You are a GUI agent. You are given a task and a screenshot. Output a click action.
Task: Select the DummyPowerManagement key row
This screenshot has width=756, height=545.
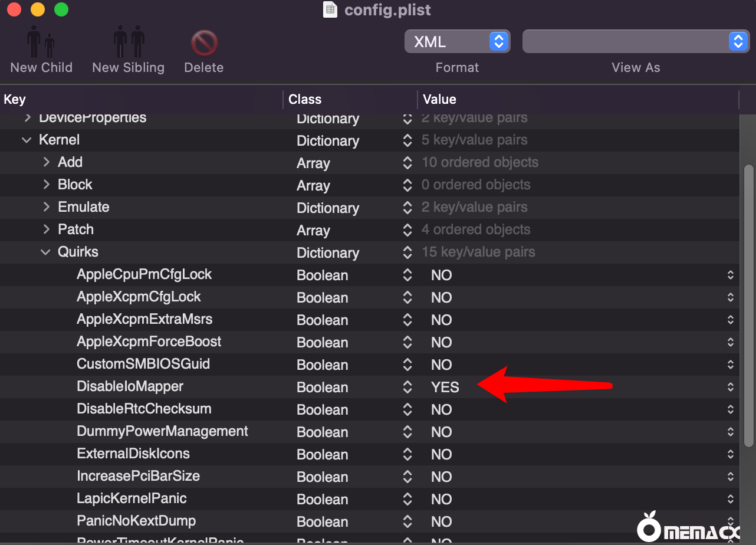(162, 431)
